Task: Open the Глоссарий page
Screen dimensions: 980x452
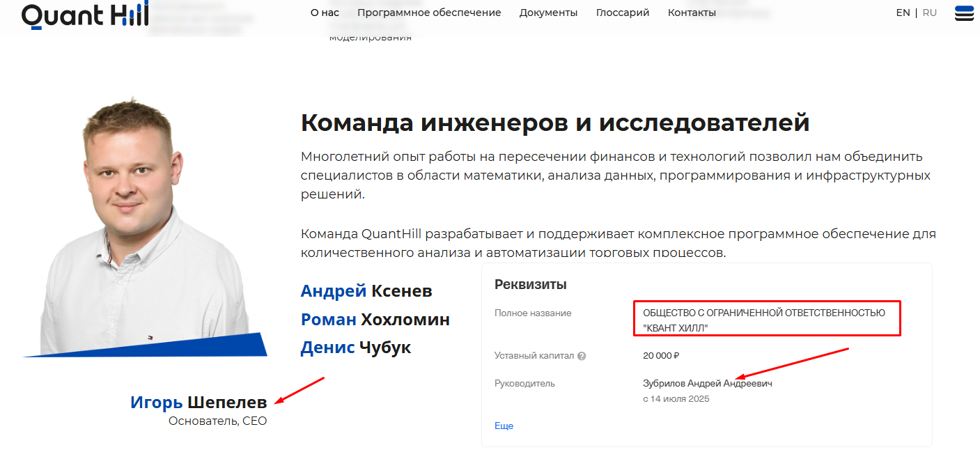Action: 623,13
